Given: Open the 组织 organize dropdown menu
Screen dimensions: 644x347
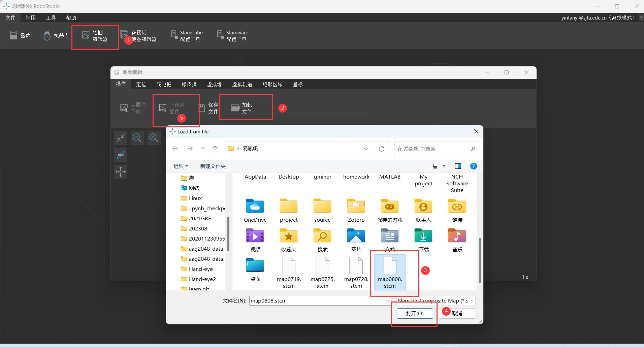Looking at the screenshot, I should click(x=181, y=166).
